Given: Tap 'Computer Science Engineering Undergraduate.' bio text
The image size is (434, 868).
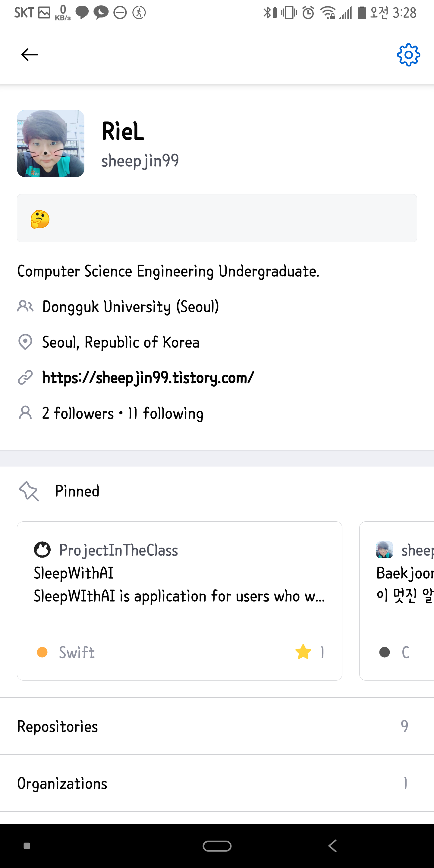Looking at the screenshot, I should point(168,271).
